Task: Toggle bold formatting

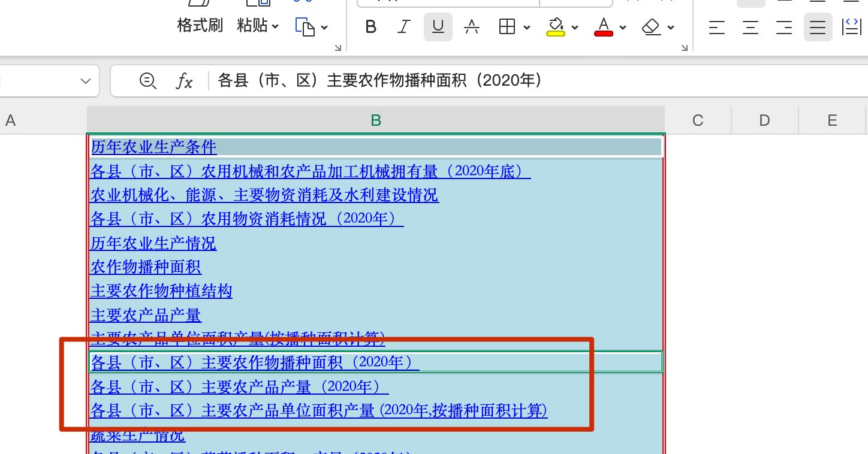Action: click(371, 27)
